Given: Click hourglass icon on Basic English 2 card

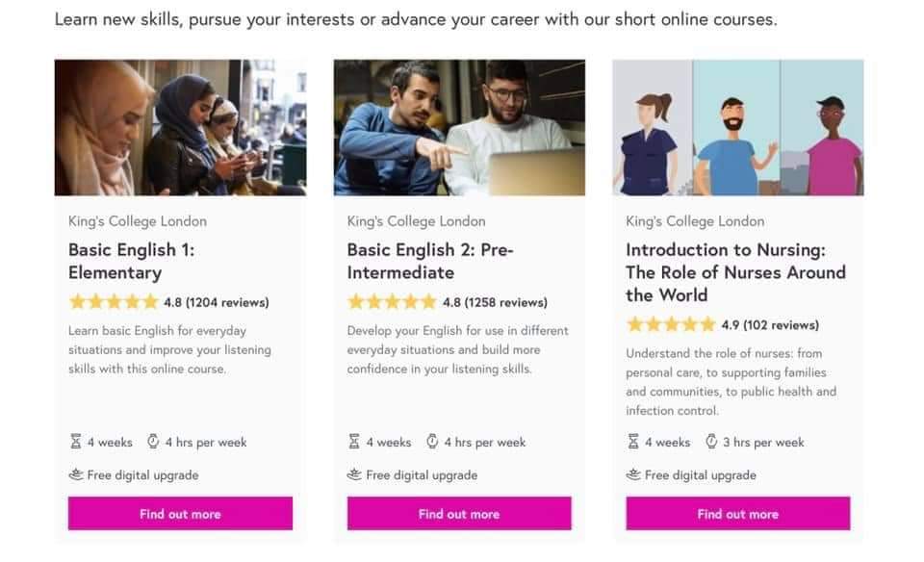Looking at the screenshot, I should (354, 443).
